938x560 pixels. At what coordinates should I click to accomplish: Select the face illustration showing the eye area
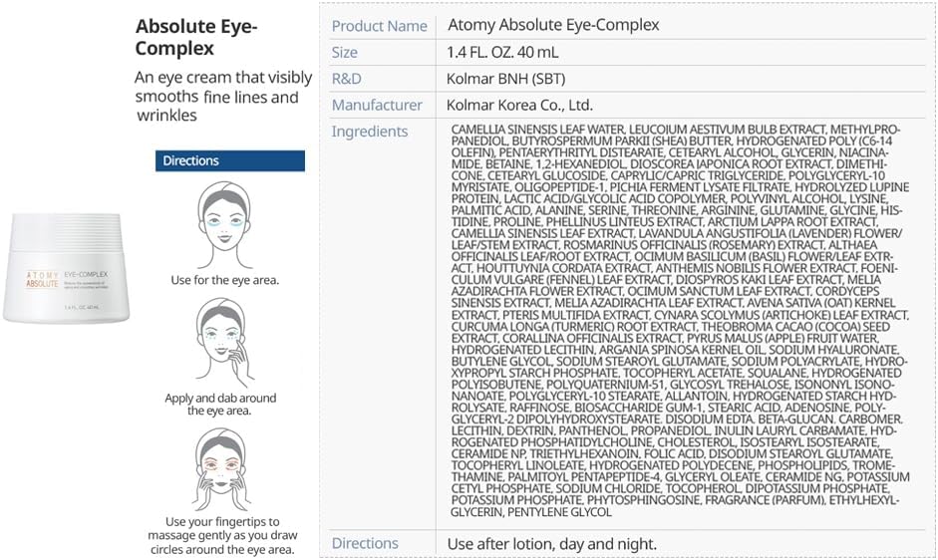pyautogui.click(x=224, y=225)
